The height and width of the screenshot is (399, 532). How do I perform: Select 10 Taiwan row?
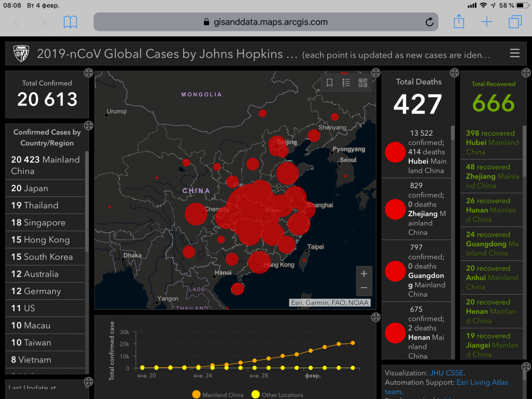[x=45, y=343]
